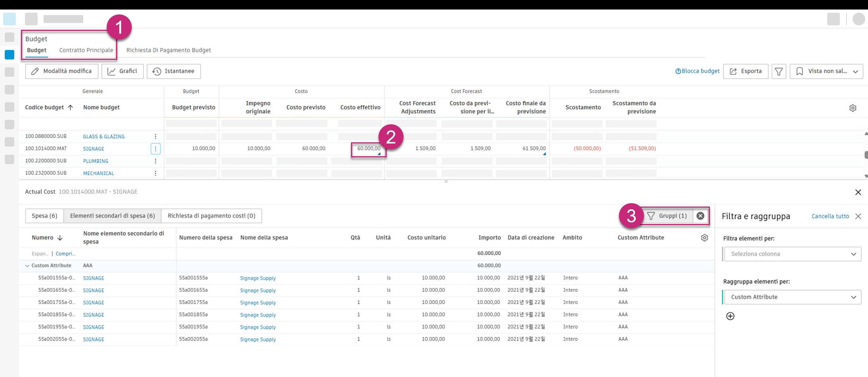
Task: Sort by Codice budget column
Action: click(x=49, y=107)
